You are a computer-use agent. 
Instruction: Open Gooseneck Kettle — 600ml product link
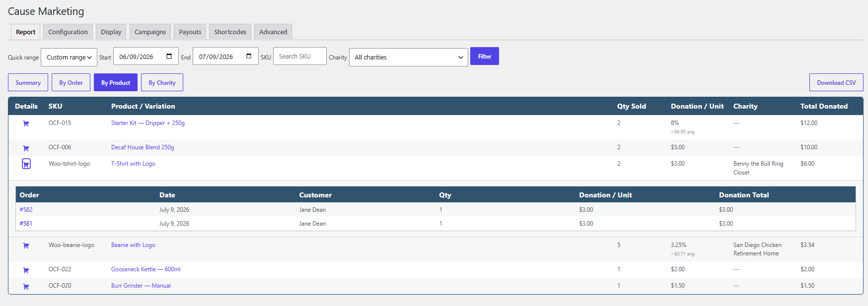(146, 269)
